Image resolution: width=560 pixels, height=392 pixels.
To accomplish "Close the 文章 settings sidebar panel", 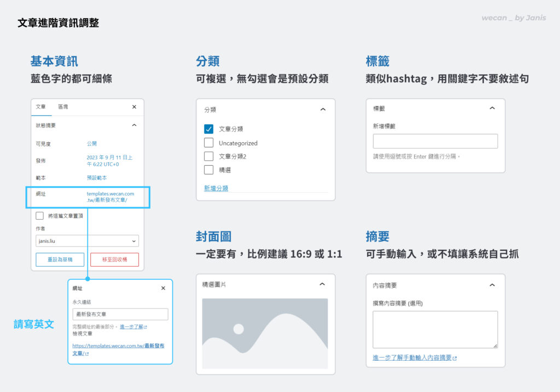I will point(134,107).
